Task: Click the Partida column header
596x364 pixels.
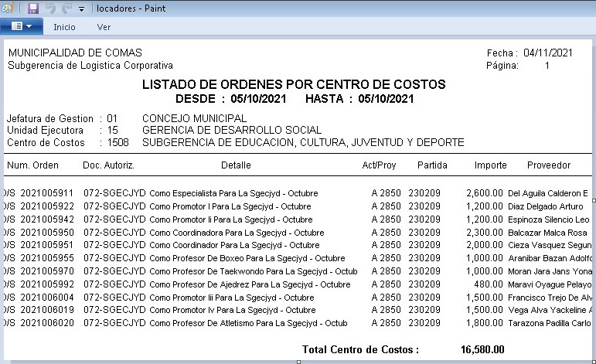Action: [432, 165]
